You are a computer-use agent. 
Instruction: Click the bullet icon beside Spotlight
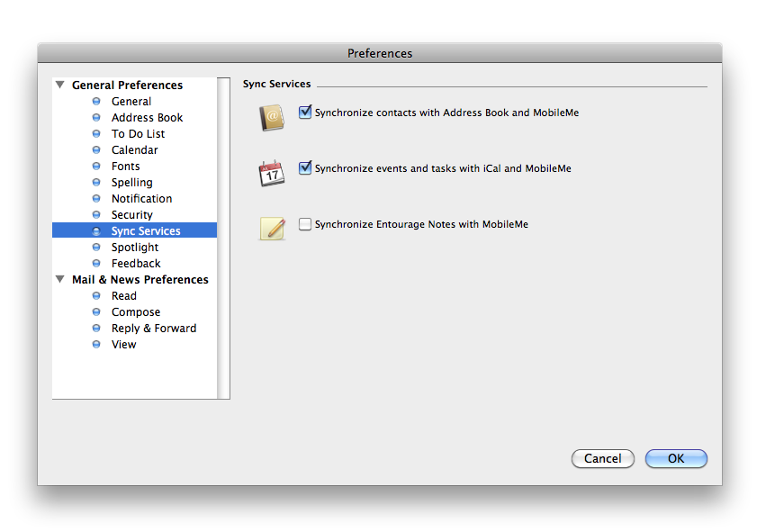[96, 247]
